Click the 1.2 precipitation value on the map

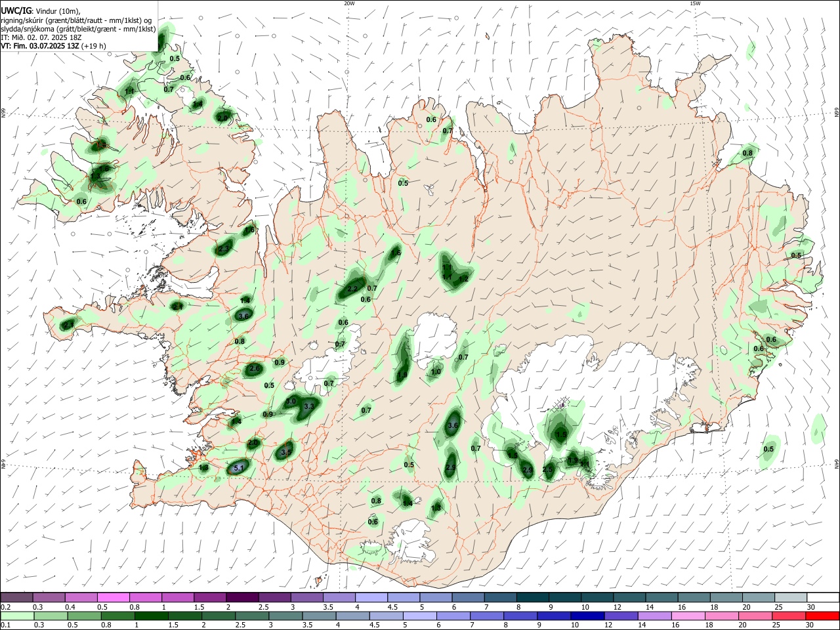click(463, 279)
